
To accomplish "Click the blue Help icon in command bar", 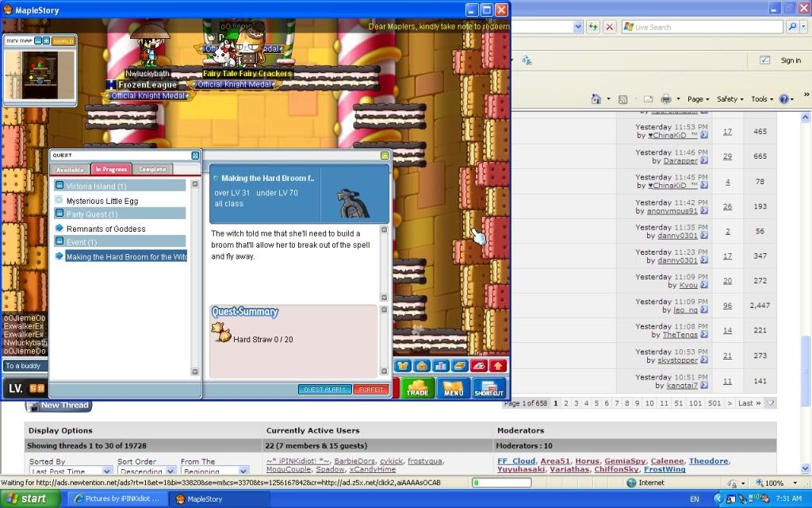I will (x=783, y=99).
